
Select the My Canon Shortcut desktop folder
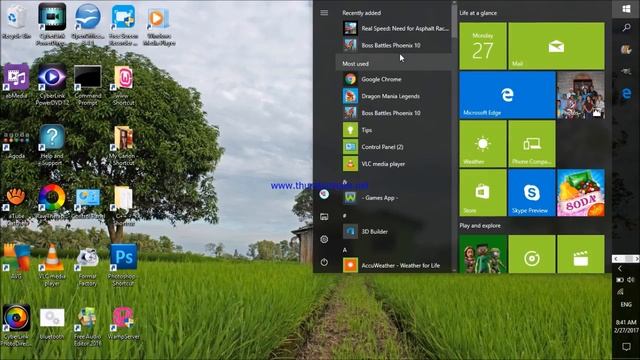point(123,146)
